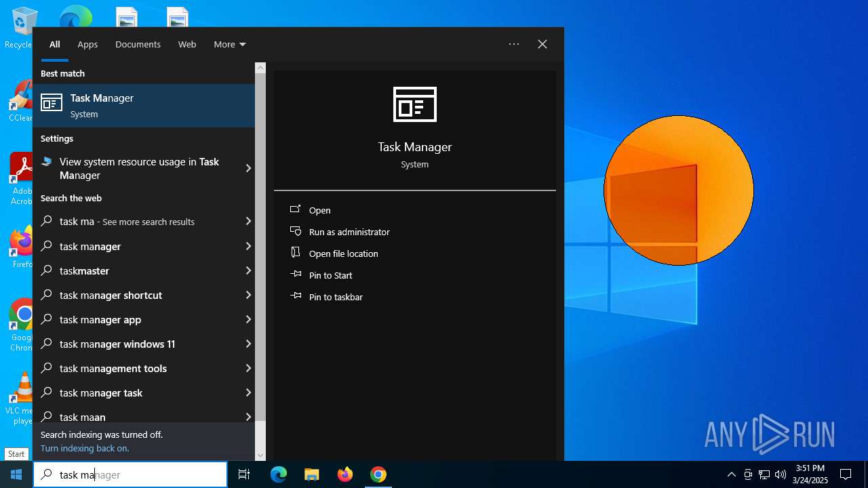The image size is (868, 488).
Task: Open the three-dot search options menu
Action: pyautogui.click(x=514, y=44)
